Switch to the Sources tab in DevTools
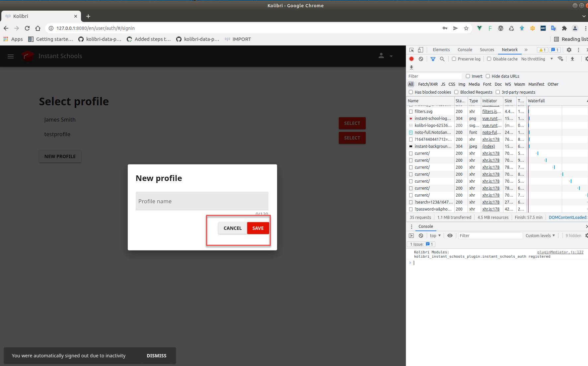Image resolution: width=588 pixels, height=366 pixels. pos(487,49)
